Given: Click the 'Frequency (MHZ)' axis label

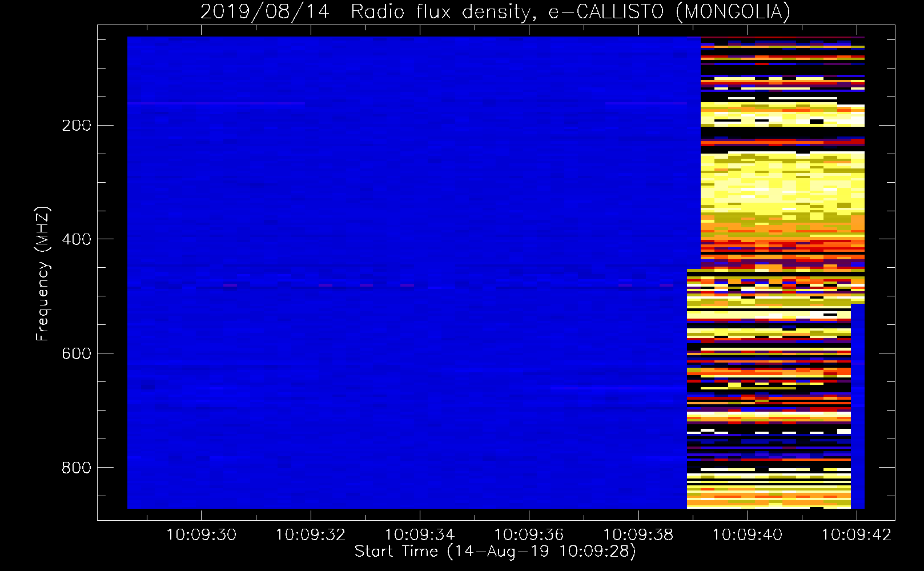Looking at the screenshot, I should [x=42, y=274].
